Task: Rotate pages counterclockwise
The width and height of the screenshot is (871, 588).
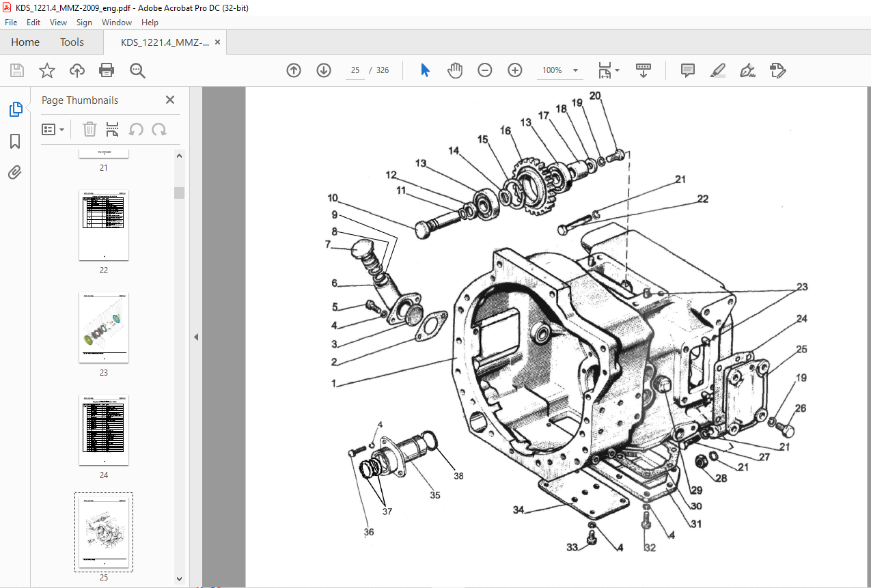Action: point(136,129)
